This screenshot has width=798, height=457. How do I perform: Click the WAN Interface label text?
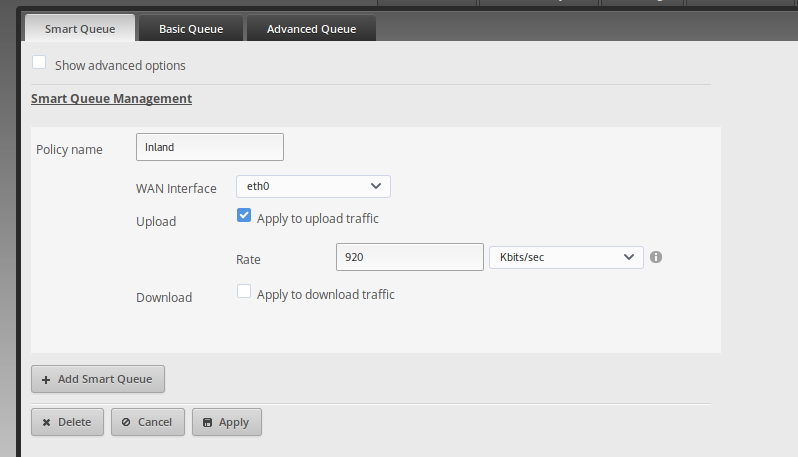(176, 189)
